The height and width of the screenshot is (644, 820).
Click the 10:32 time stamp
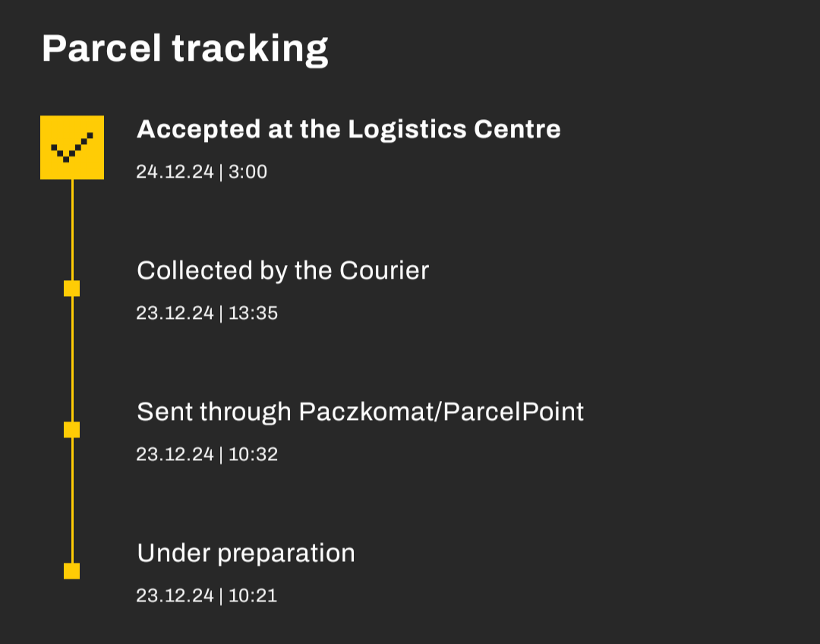[254, 455]
